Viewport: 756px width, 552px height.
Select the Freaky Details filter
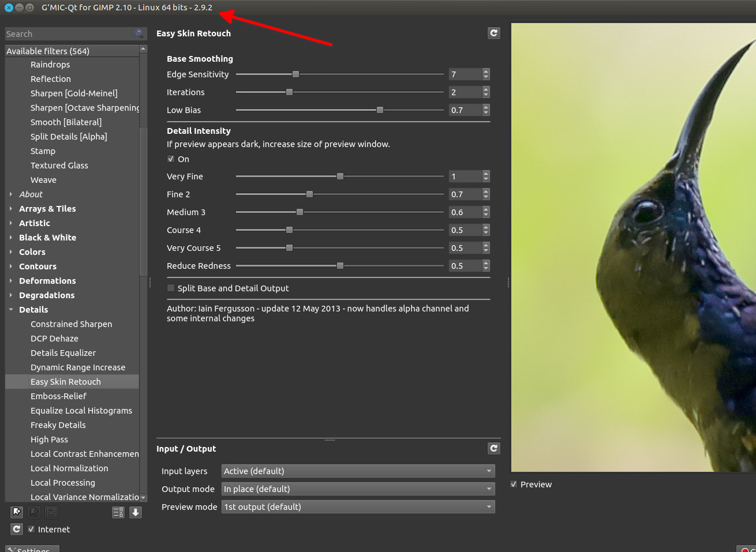point(58,425)
